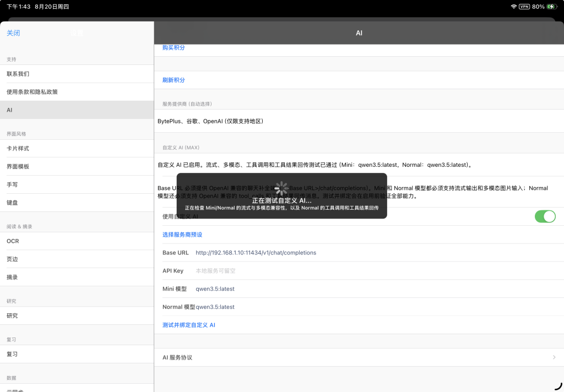Click 正在测试自定义 AI... overlay text
Screen dimensions: 564x392
(x=281, y=200)
